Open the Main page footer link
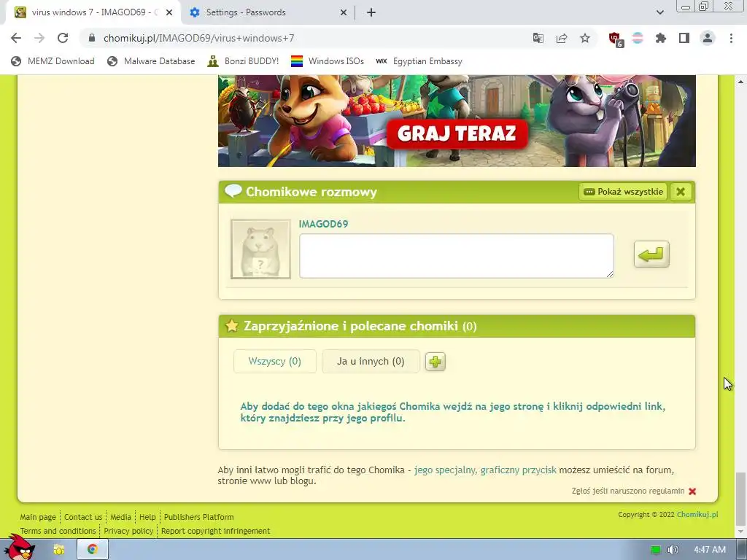The image size is (747, 560). pos(38,517)
